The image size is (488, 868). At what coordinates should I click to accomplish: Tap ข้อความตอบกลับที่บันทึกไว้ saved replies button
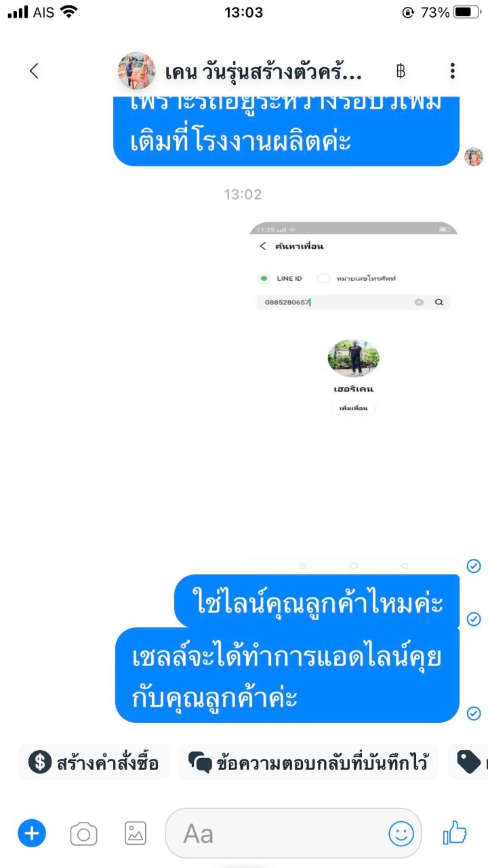[x=308, y=762]
